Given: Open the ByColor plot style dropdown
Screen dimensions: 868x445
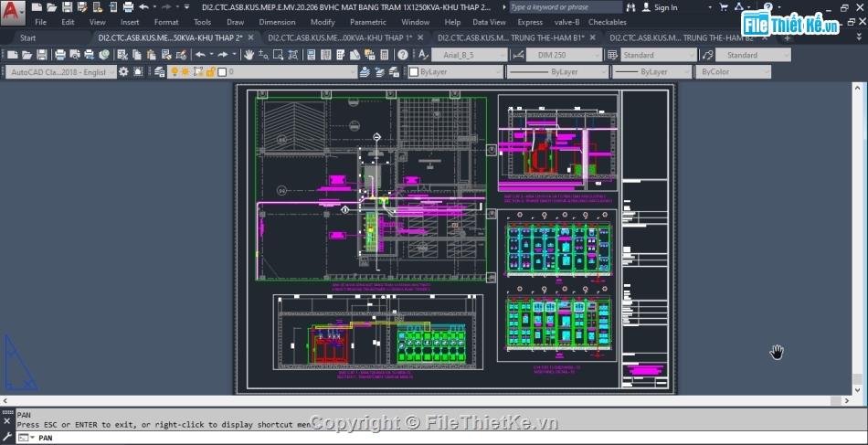Looking at the screenshot, I should (x=734, y=72).
